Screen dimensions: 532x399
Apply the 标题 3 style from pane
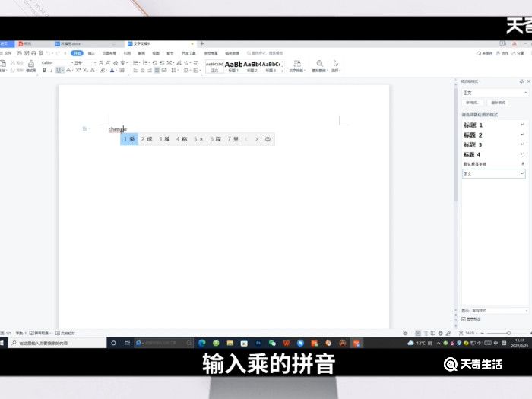[x=494, y=145]
